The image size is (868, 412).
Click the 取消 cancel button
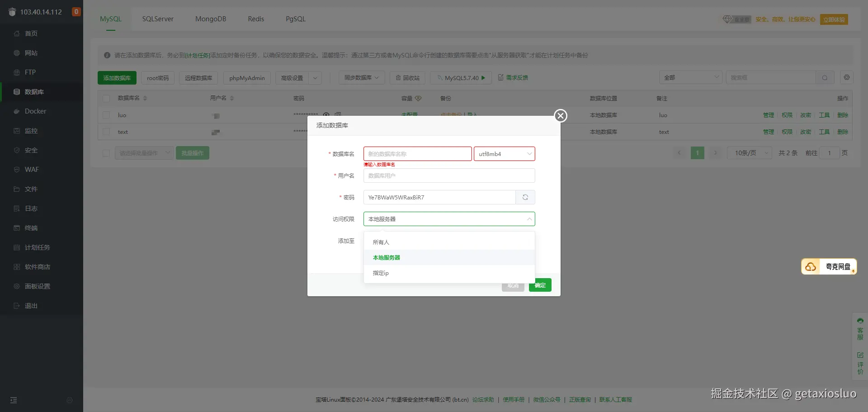tap(513, 286)
